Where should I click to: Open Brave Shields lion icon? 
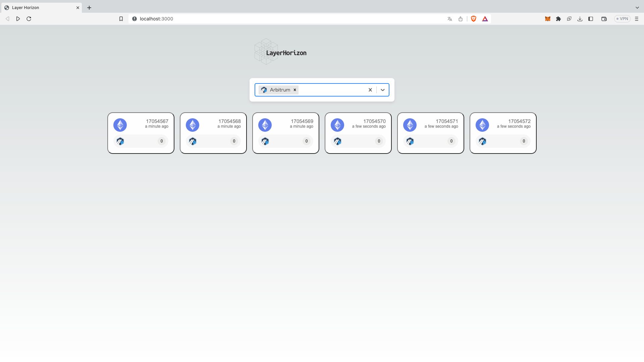pos(474,19)
